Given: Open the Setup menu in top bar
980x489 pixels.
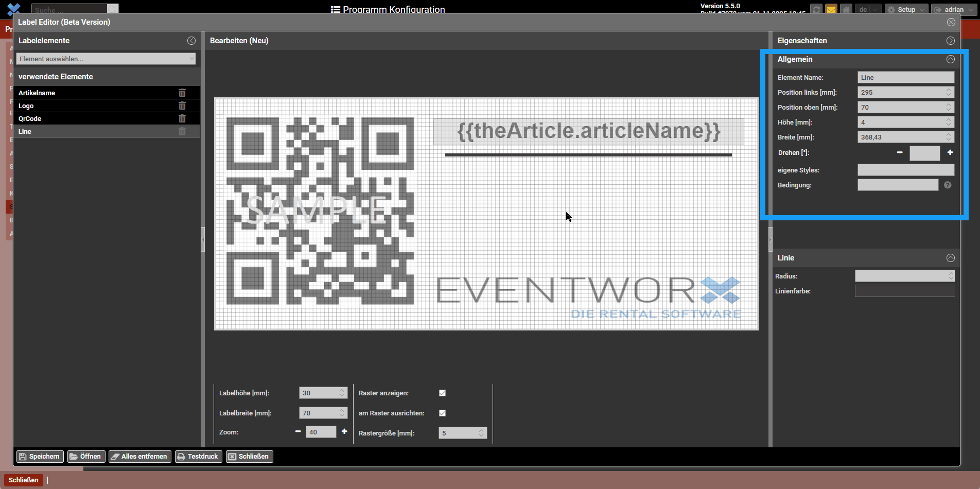Looking at the screenshot, I should pos(906,10).
